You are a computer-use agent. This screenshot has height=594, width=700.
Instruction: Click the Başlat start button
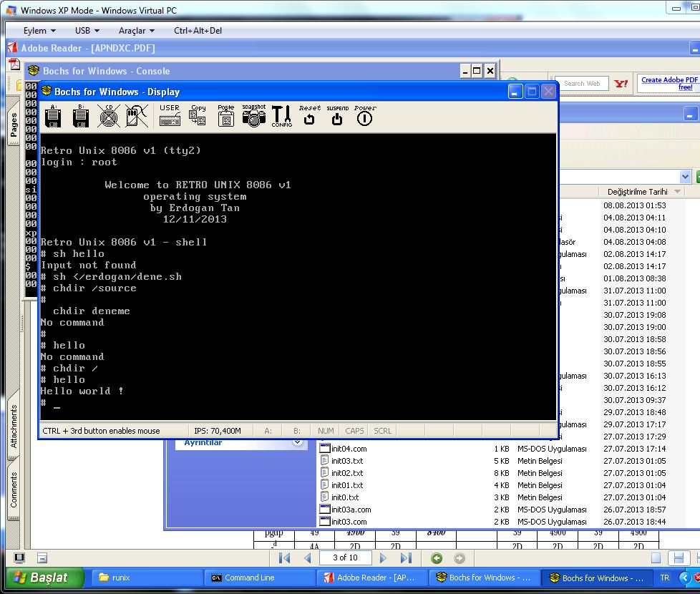pos(44,578)
